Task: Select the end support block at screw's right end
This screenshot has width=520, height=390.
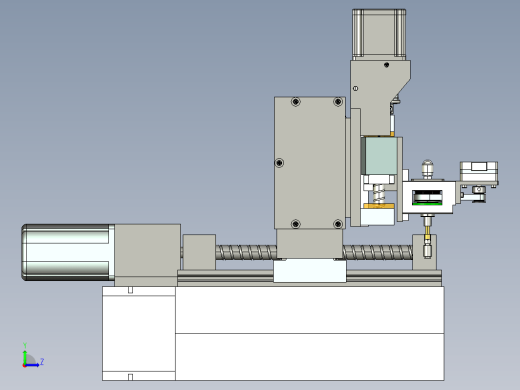Action: click(424, 252)
